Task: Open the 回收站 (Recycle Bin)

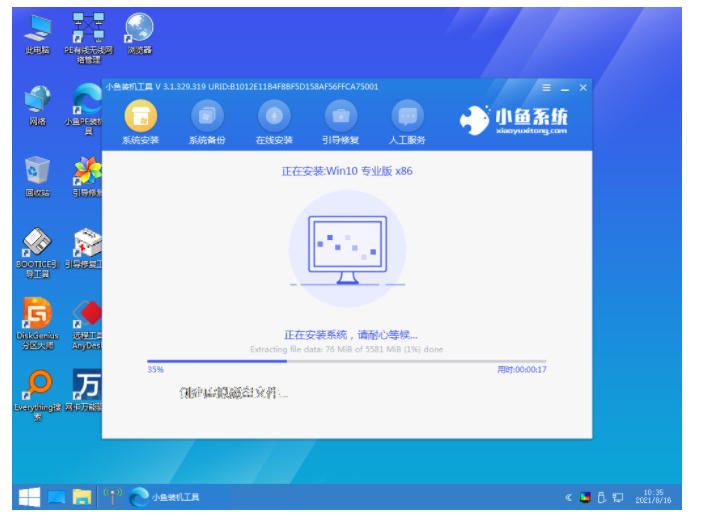Action: pyautogui.click(x=38, y=172)
